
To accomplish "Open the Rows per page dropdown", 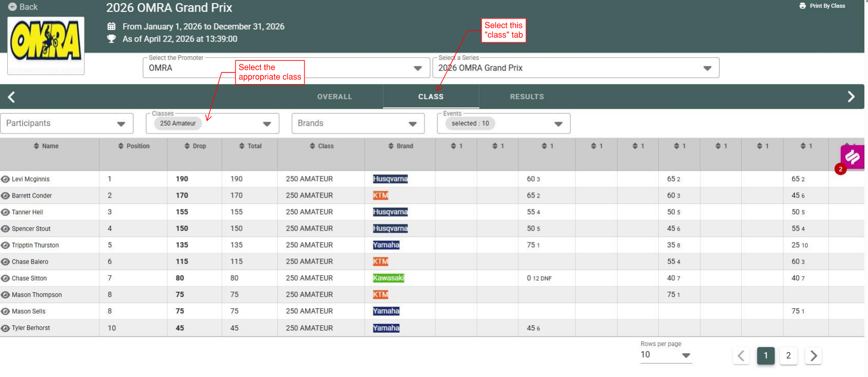I will point(666,355).
